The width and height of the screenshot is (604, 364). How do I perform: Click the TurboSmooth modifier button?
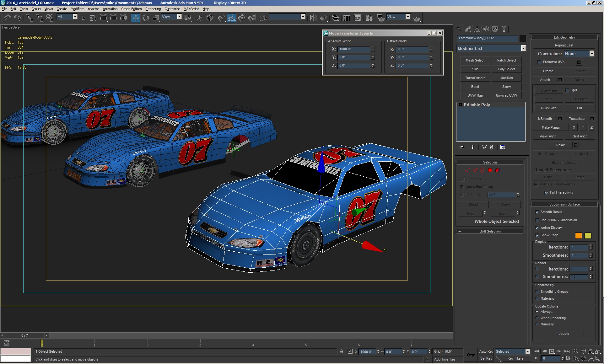pyautogui.click(x=475, y=78)
